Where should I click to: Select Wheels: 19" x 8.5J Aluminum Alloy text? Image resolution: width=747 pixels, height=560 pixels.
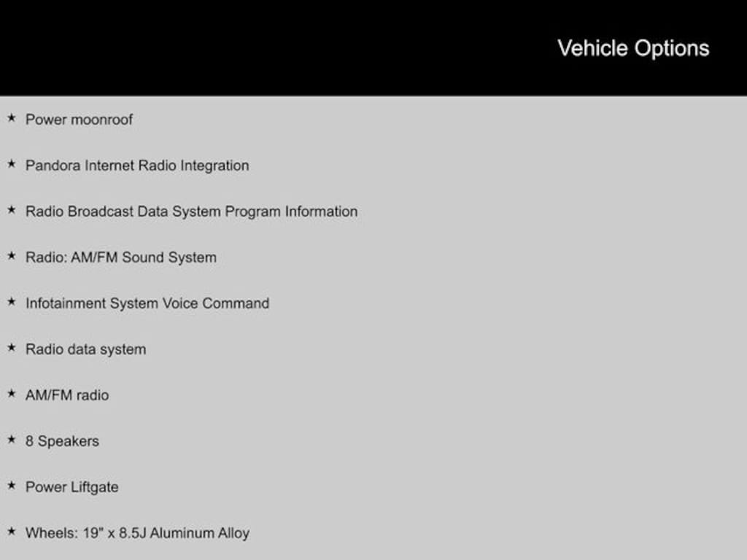137,533
